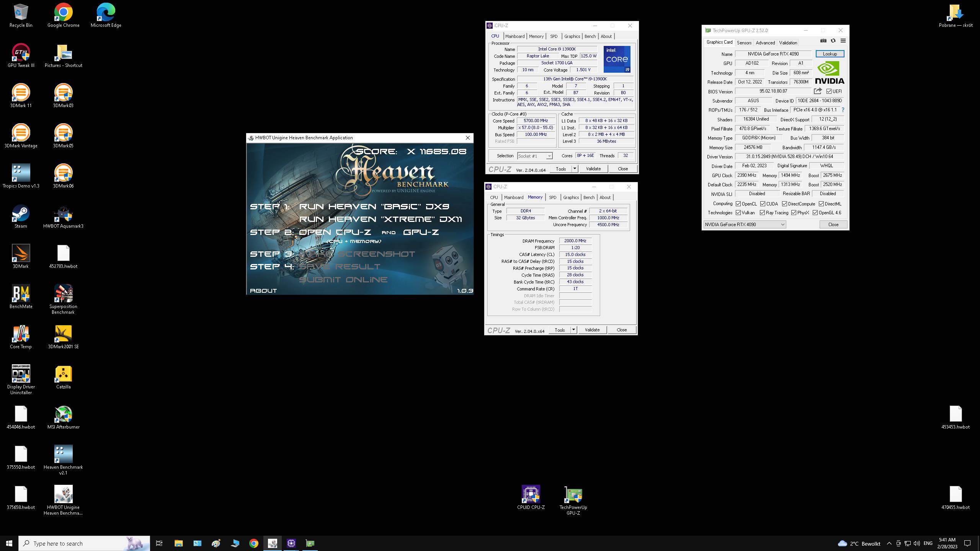Switch to Sensors tab in GPU-Z

(744, 43)
